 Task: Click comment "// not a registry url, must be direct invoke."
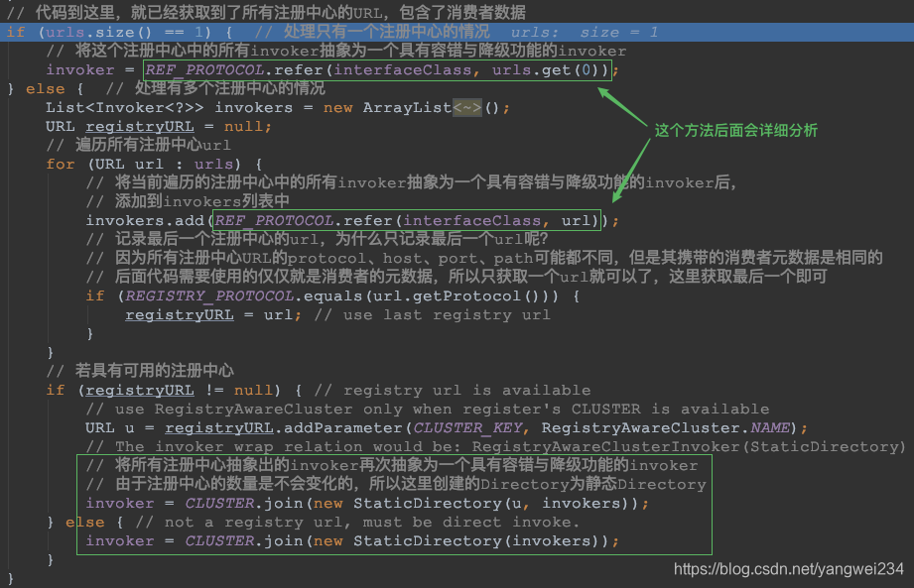coord(357,522)
